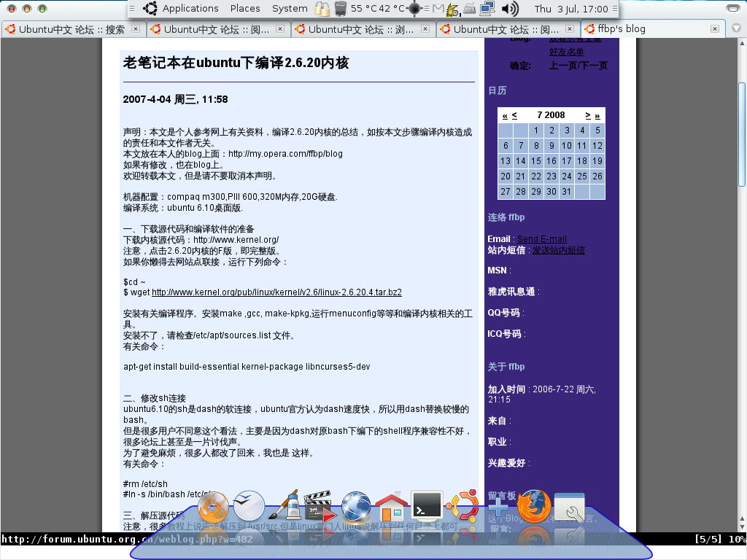
Task: Close the ffbp's blog tab
Action: coord(715,29)
